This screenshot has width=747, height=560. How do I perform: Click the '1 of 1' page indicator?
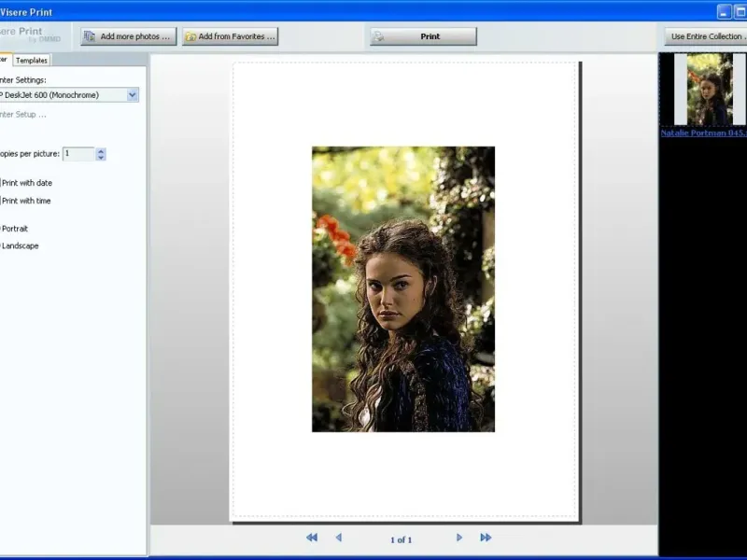point(402,539)
